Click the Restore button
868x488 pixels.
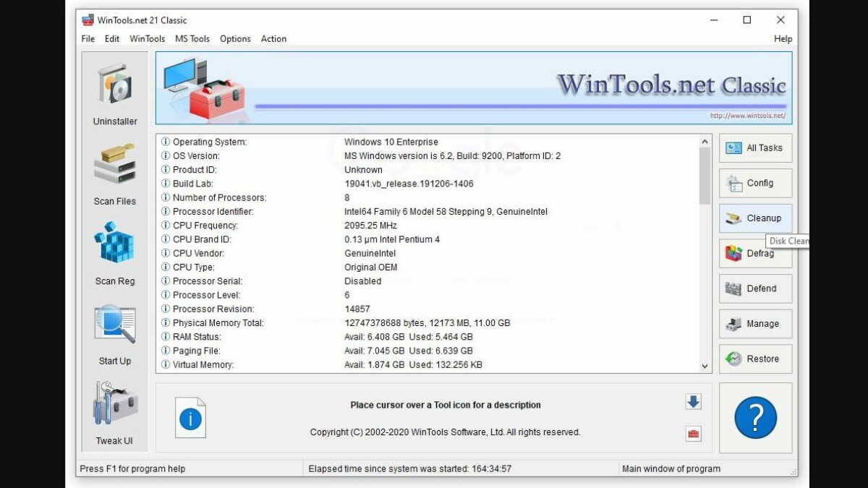pos(755,359)
